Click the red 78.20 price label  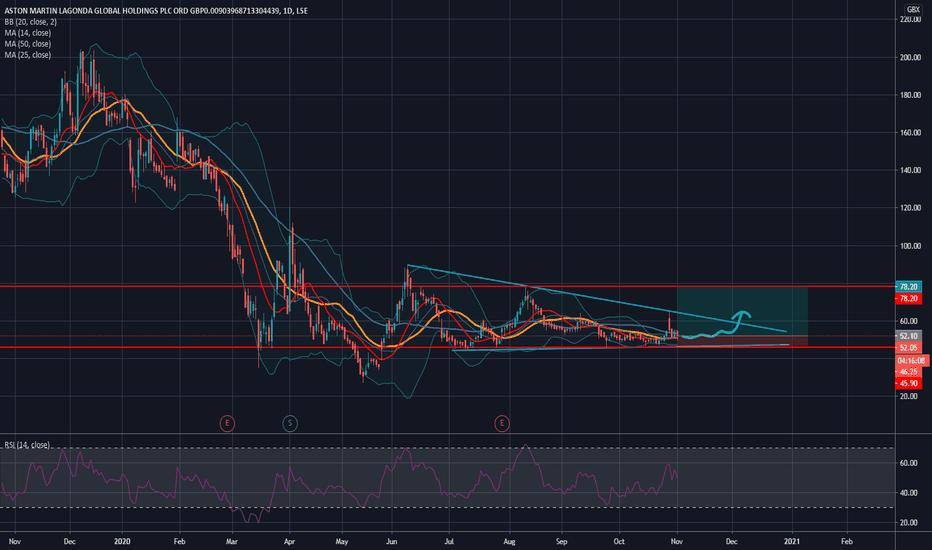pos(908,298)
